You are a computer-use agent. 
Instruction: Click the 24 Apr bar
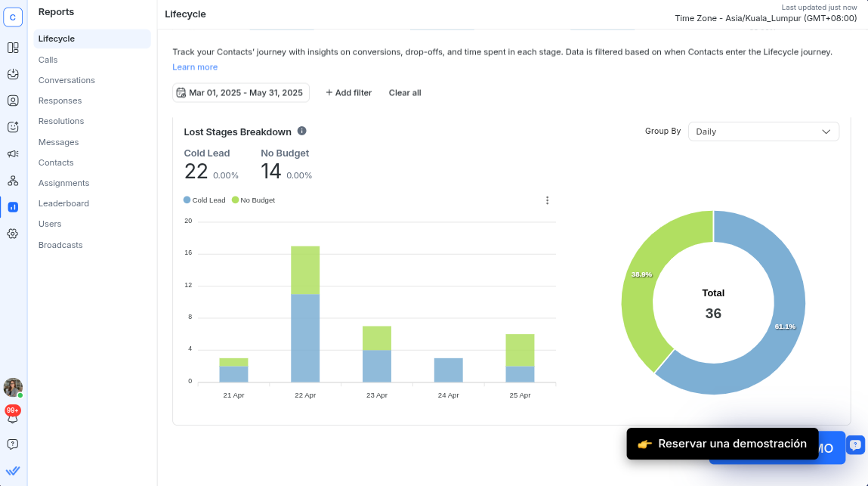coord(449,370)
